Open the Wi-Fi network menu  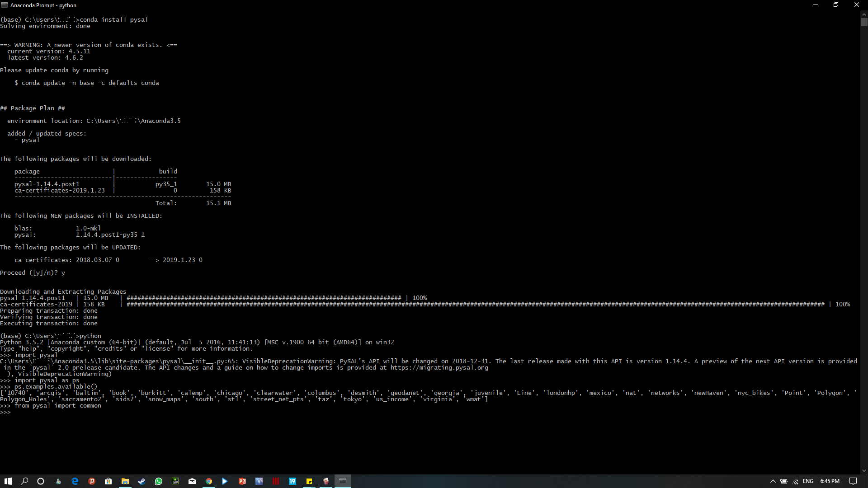coord(795,481)
